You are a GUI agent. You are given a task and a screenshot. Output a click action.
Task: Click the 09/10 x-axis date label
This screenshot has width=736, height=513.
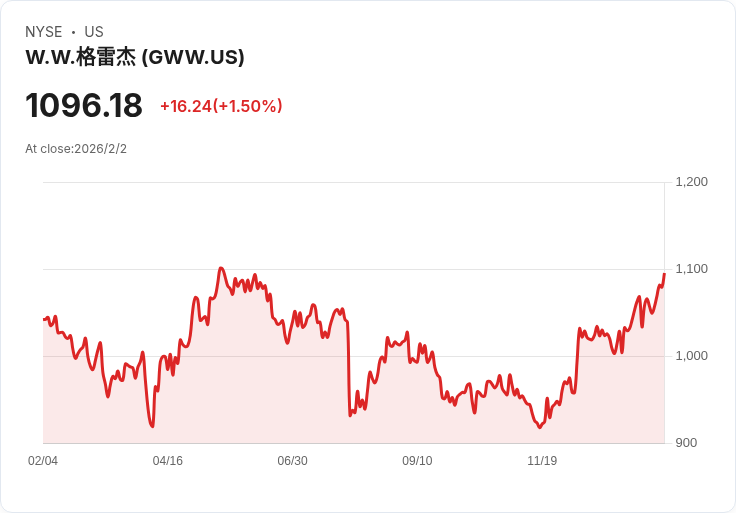coord(417,460)
